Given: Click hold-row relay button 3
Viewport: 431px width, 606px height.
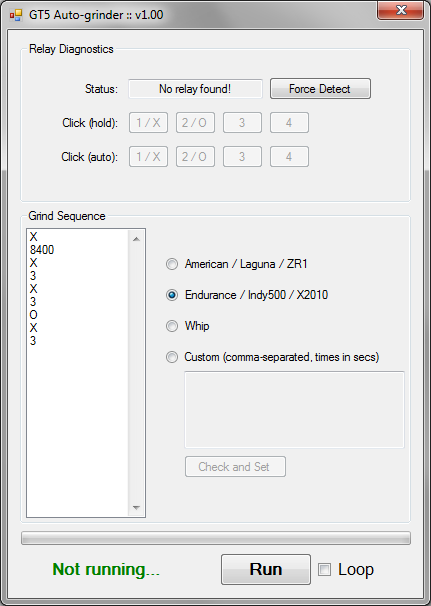Looking at the screenshot, I should [x=242, y=123].
